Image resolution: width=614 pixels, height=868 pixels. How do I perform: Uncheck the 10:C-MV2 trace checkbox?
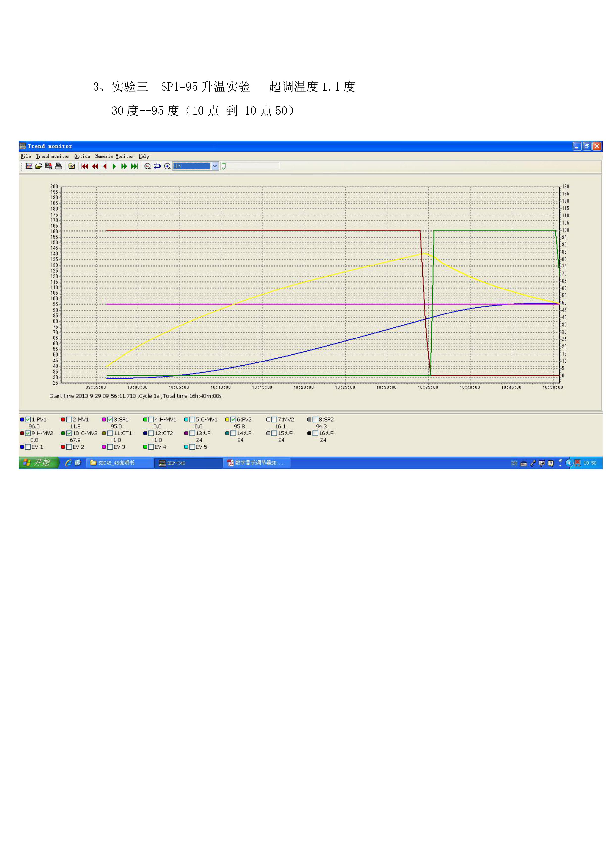[69, 433]
